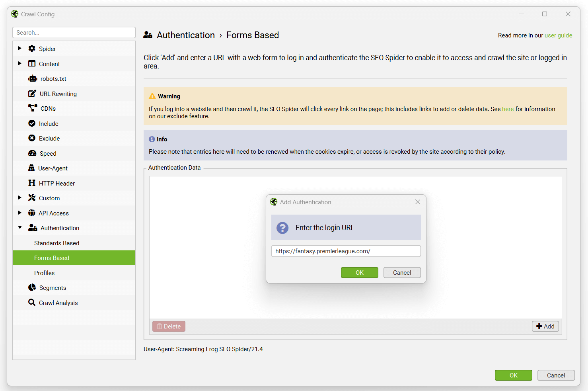Click the URL Rewriting pencil icon
The image size is (588, 391).
point(32,93)
